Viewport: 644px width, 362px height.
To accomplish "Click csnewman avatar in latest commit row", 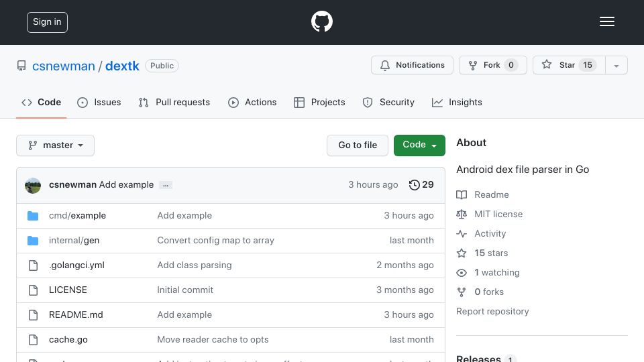I will tap(33, 186).
